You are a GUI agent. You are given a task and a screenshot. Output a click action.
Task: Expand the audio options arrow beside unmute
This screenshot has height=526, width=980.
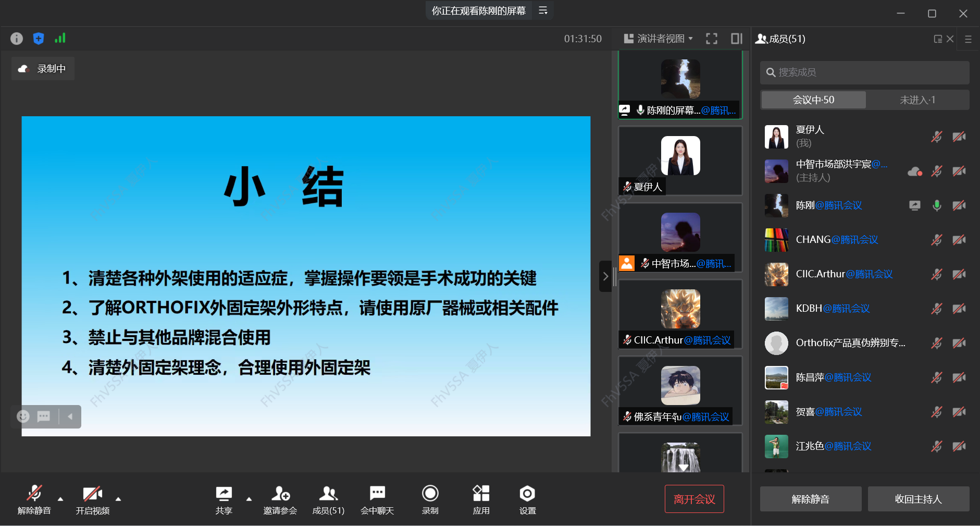pos(60,499)
